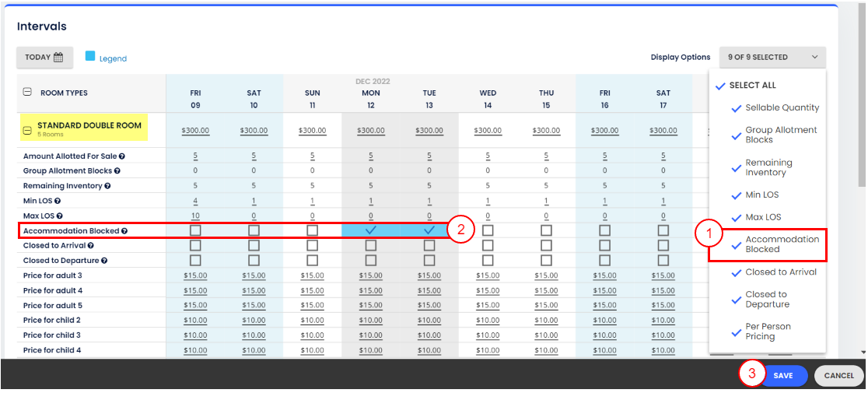
Task: Select the MON 12 column header
Action: click(371, 99)
